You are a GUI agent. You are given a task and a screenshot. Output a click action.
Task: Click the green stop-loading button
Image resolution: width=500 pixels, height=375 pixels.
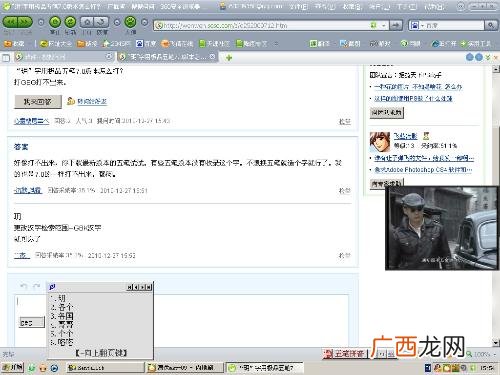click(x=55, y=22)
